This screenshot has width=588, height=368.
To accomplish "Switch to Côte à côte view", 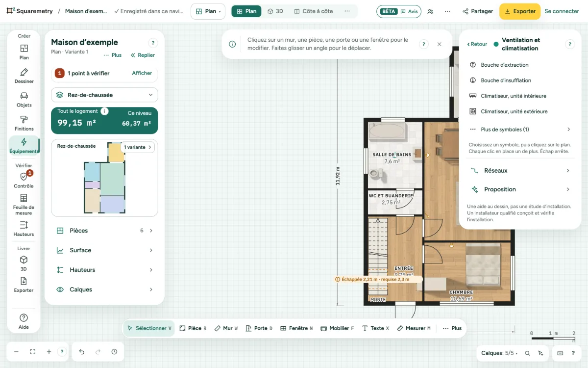I will 314,11.
